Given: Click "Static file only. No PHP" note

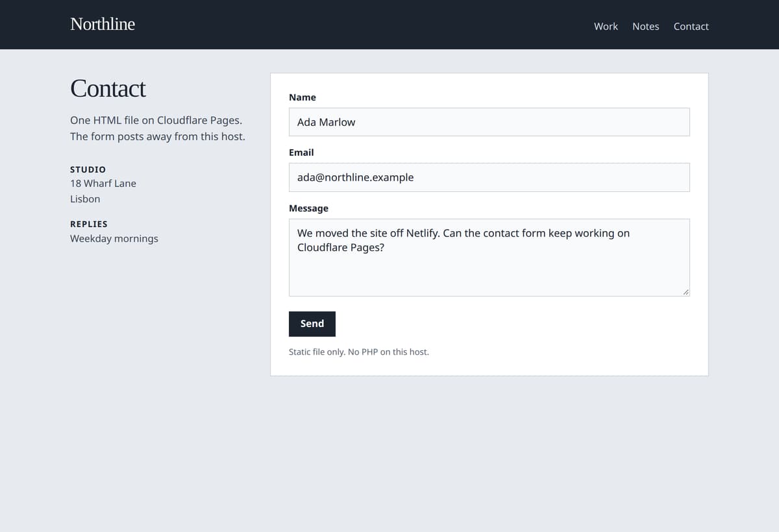Looking at the screenshot, I should pyautogui.click(x=359, y=352).
